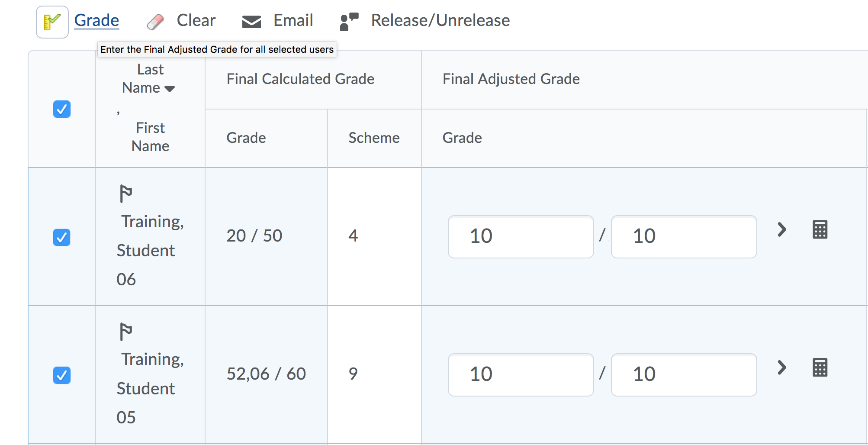This screenshot has width=868, height=445.
Task: Click the Email envelope icon
Action: (251, 22)
